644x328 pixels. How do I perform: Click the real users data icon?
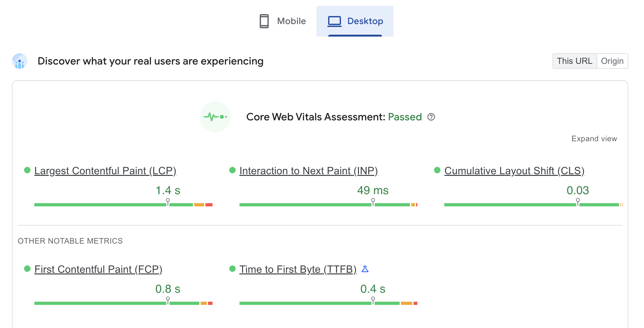click(20, 61)
